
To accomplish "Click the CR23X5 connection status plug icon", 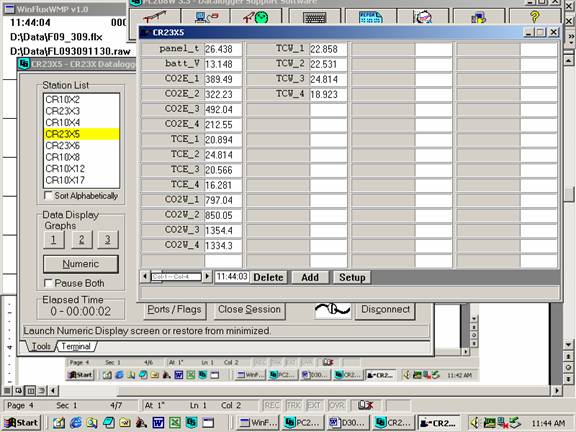I will click(332, 310).
